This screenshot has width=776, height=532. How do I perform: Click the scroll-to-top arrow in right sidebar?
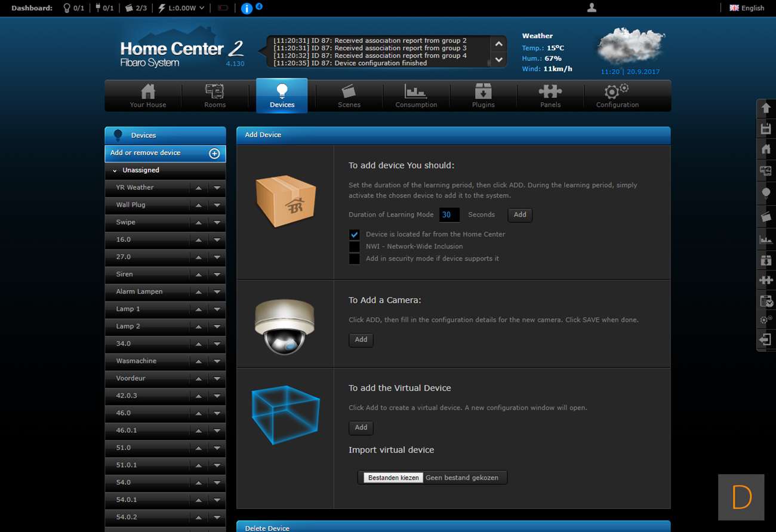click(x=766, y=109)
